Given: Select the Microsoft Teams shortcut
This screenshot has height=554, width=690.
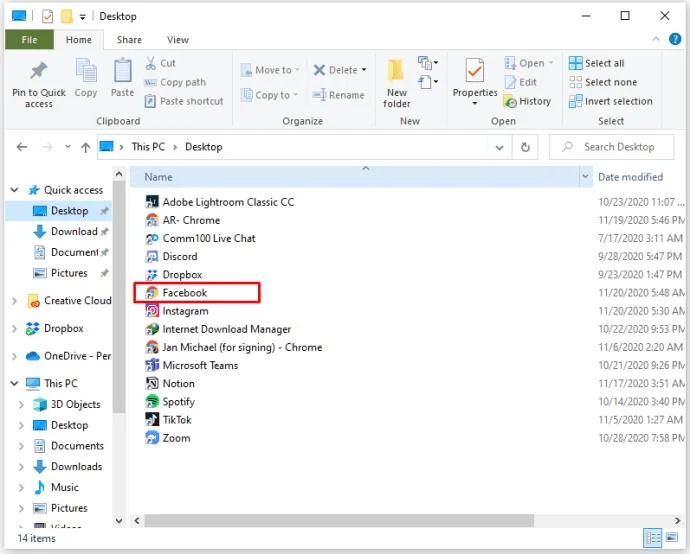Looking at the screenshot, I should [x=191, y=365].
